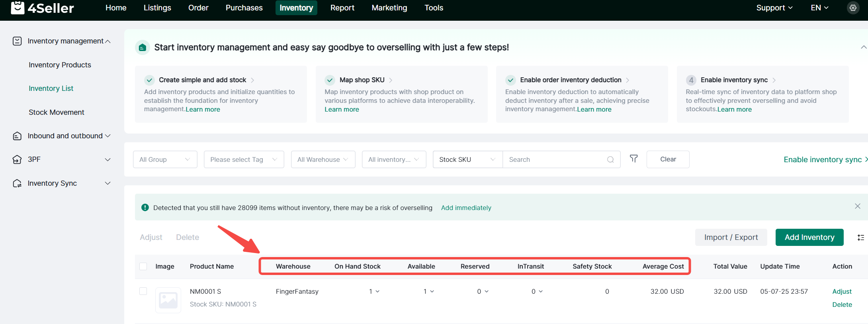The width and height of the screenshot is (868, 324).
Task: Open the Listings menu
Action: click(157, 8)
